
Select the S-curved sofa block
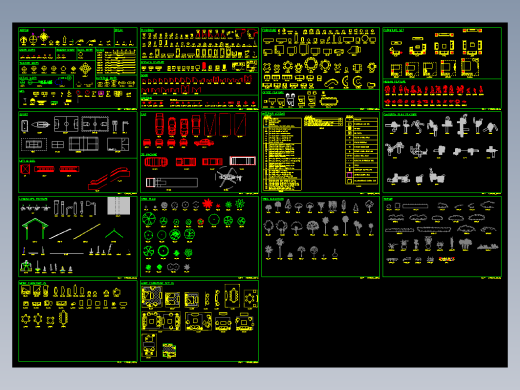(331, 83)
